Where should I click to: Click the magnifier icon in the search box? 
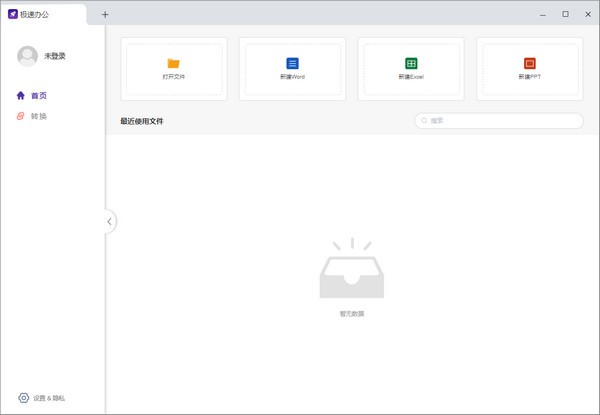tap(425, 121)
